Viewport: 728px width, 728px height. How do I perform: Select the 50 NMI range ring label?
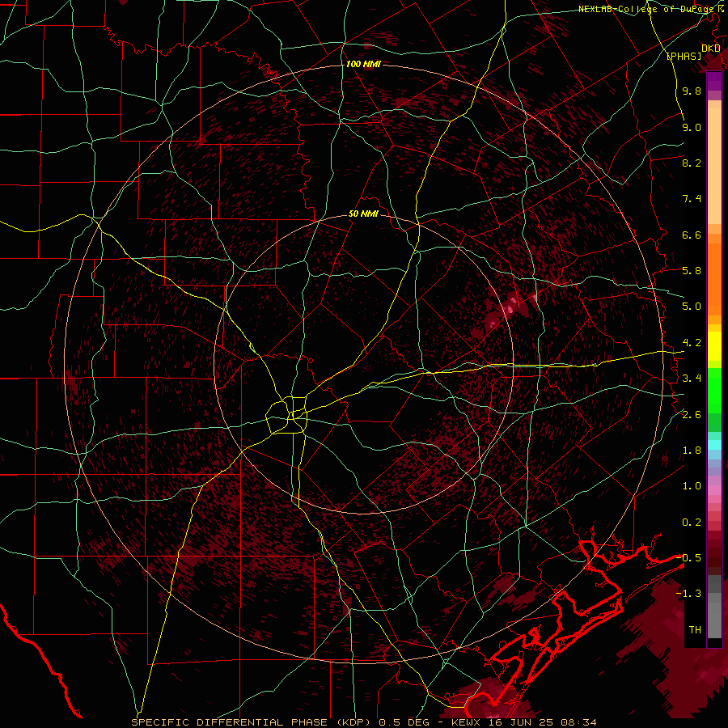coord(363,214)
